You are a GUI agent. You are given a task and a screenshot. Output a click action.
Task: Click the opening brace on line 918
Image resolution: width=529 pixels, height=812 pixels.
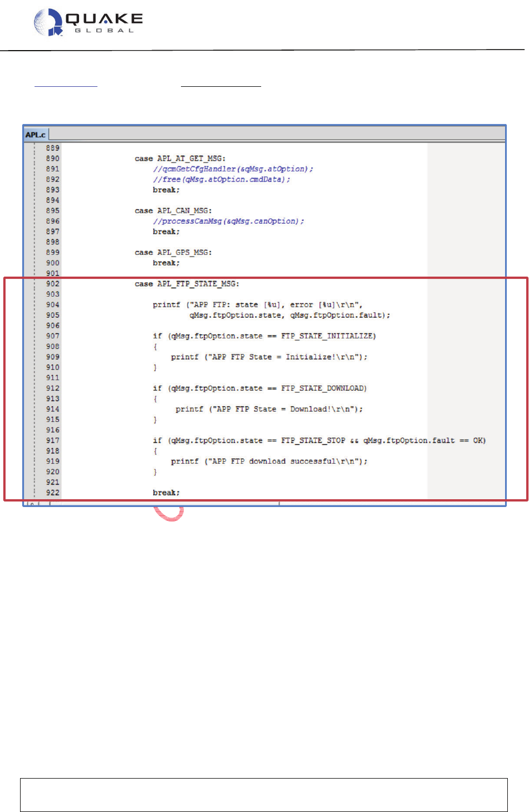[155, 451]
